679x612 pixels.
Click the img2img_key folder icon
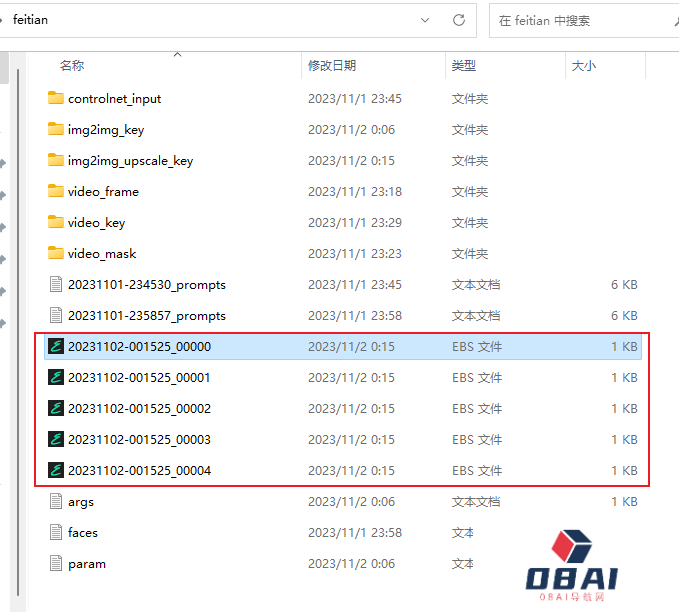55,129
